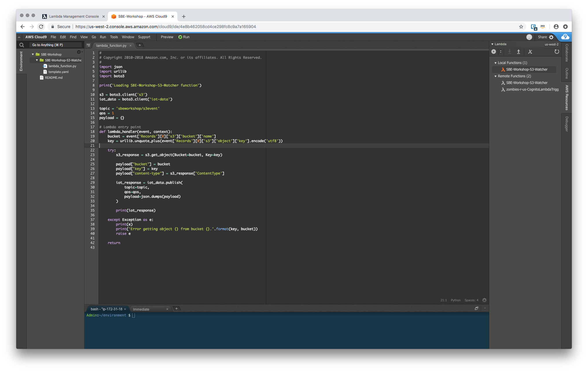Open the editor tab list icon
The width and height of the screenshot is (588, 372).
coord(88,45)
